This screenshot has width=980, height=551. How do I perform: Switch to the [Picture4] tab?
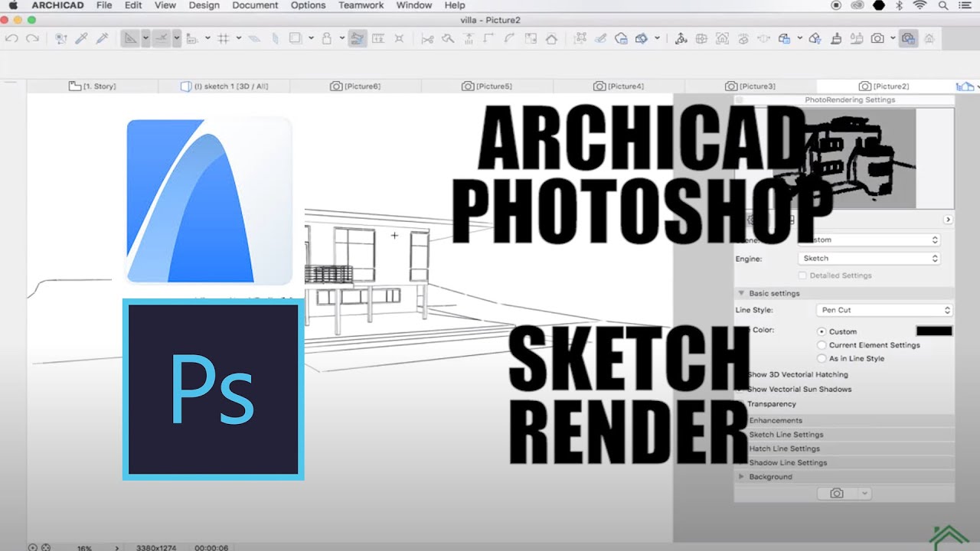[x=619, y=86]
